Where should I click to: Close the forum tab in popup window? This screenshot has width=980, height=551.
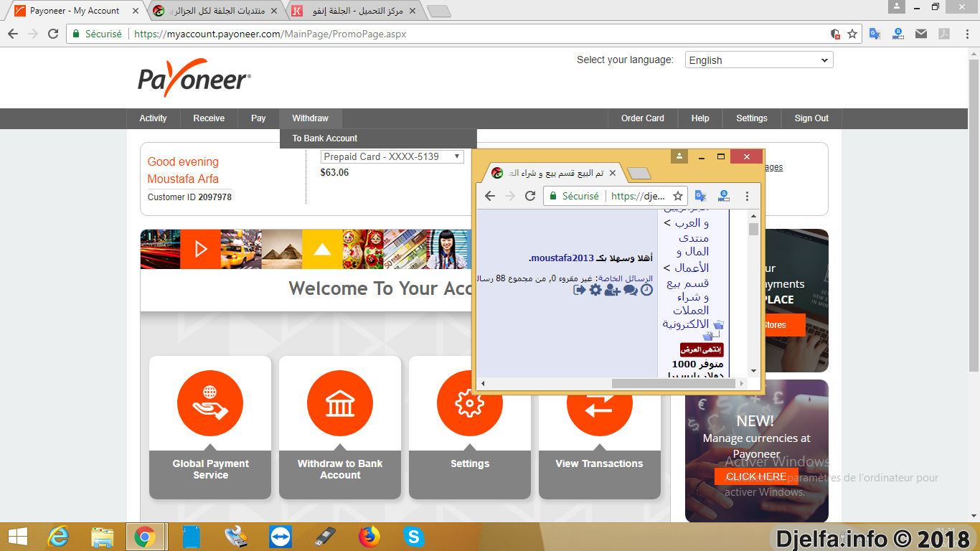point(612,173)
